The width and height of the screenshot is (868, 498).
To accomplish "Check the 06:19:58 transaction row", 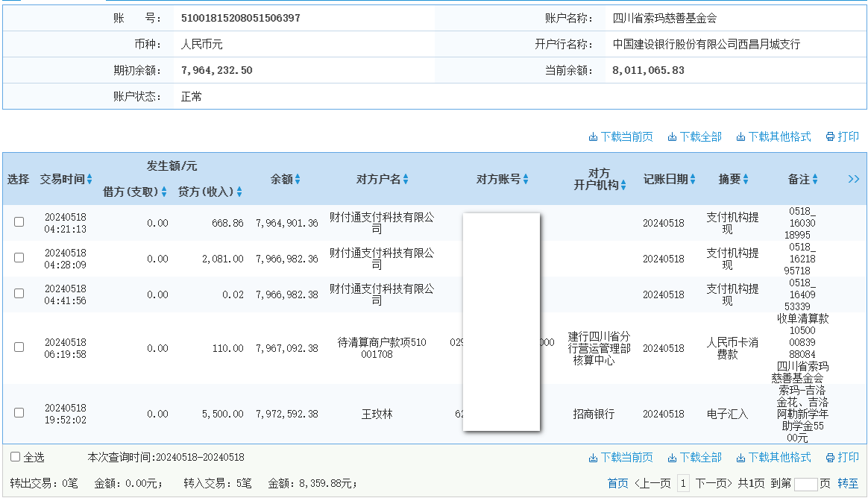I will (x=19, y=347).
